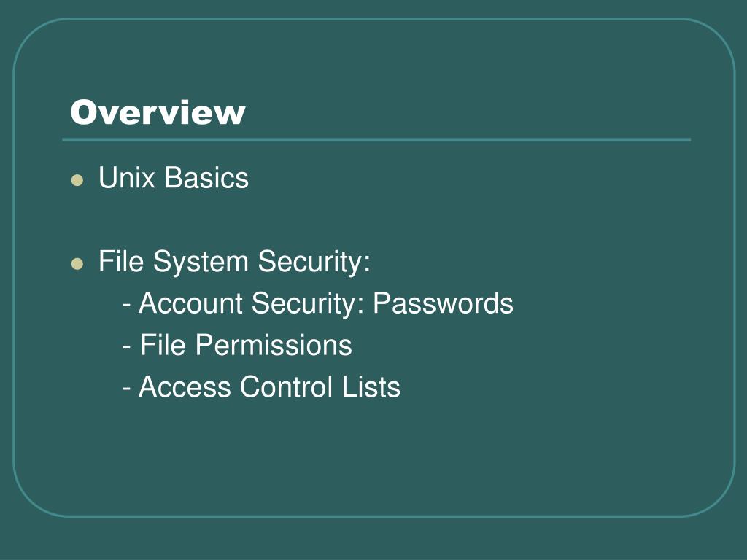Select the bullet dot beside File System Security
Image resolution: width=747 pixels, height=560 pixels.
pos(77,263)
